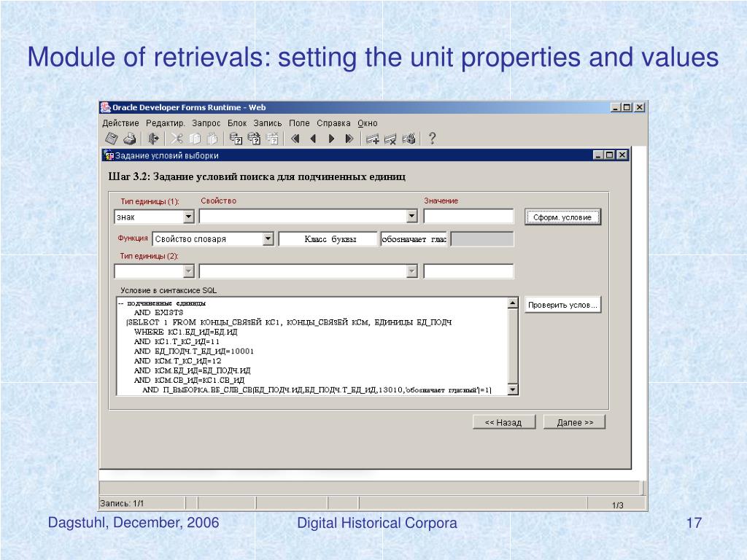Click scroll up arrow of SQL text area

click(x=513, y=303)
